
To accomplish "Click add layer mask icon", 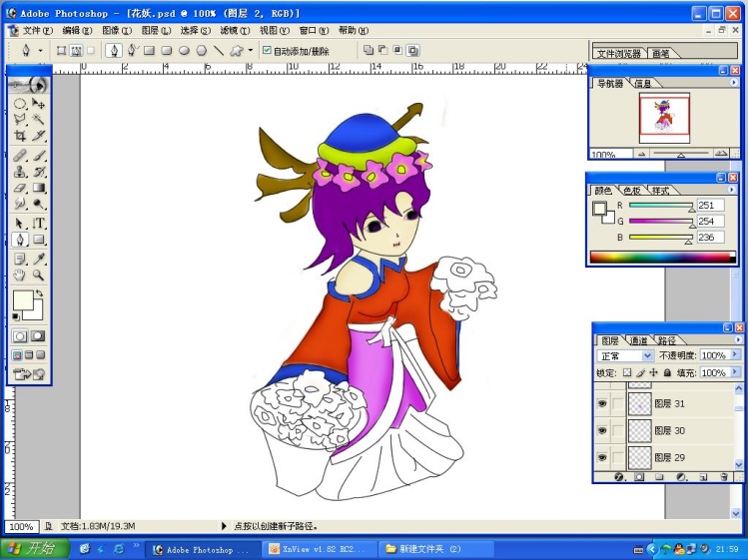I will [639, 476].
